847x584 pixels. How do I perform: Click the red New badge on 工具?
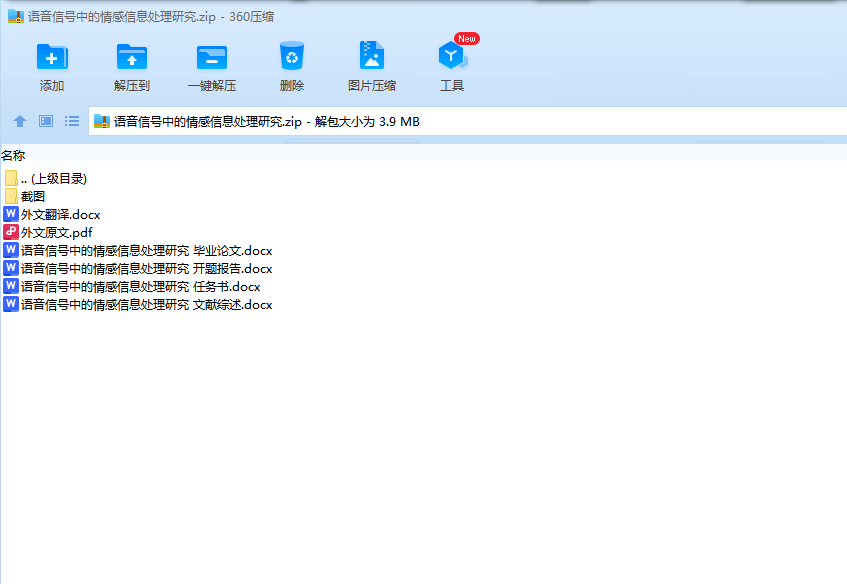pos(467,38)
